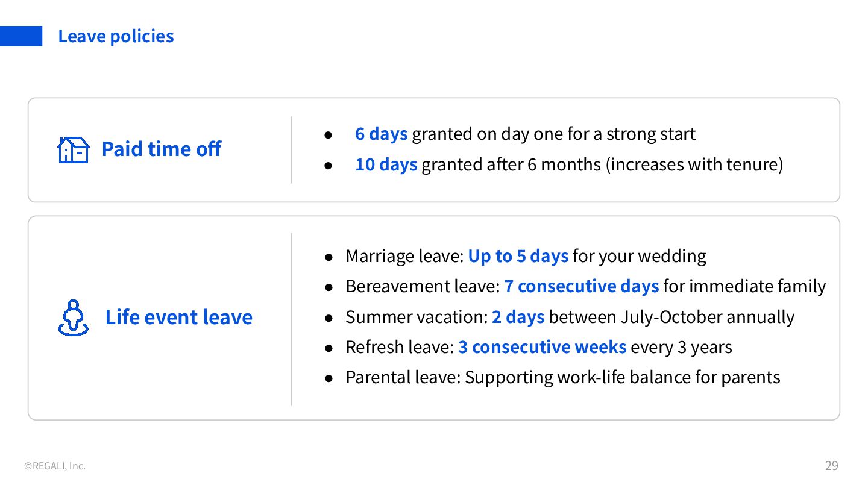Click the blue rectangle next to the slide title
The image size is (868, 488).
point(21,36)
